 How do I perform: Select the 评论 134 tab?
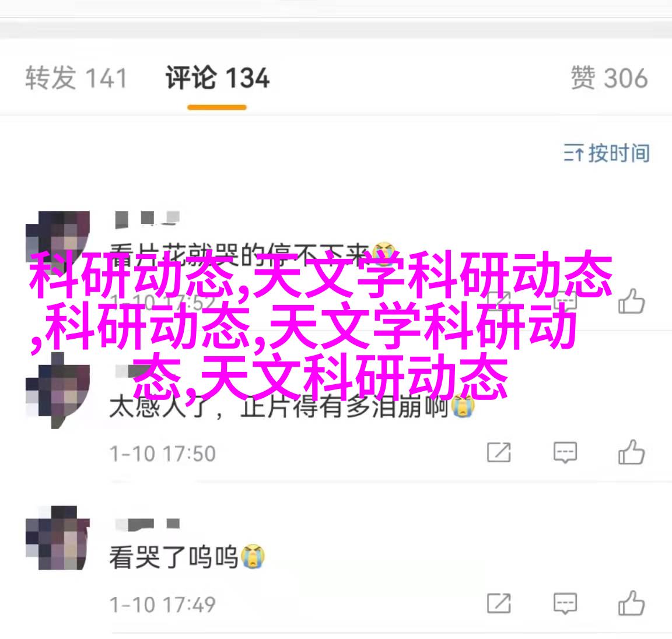coord(217,78)
